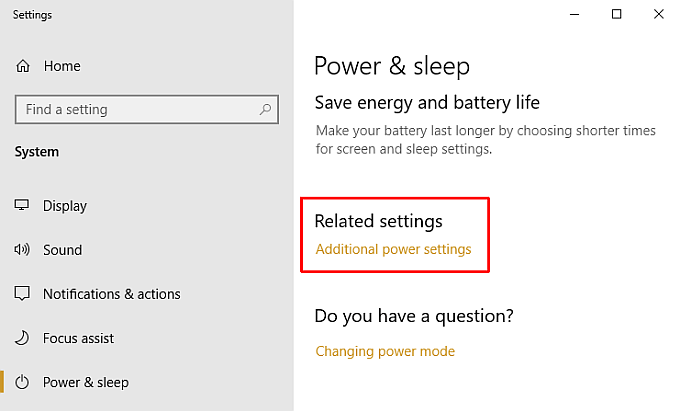Select Display in the System list
This screenshot has height=411, width=680.
65,206
